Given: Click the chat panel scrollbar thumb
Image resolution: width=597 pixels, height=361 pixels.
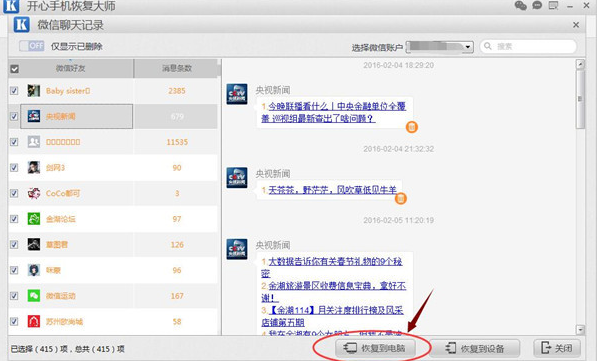Looking at the screenshot, I should coord(580,99).
